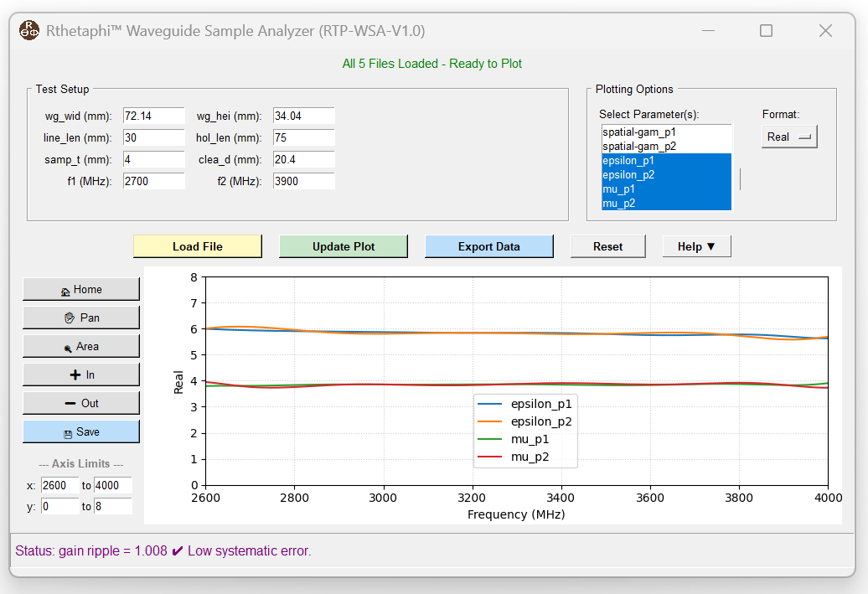Click mu_p2 entry in plot legend
Image resolution: width=868 pixels, height=594 pixels.
pos(513,457)
